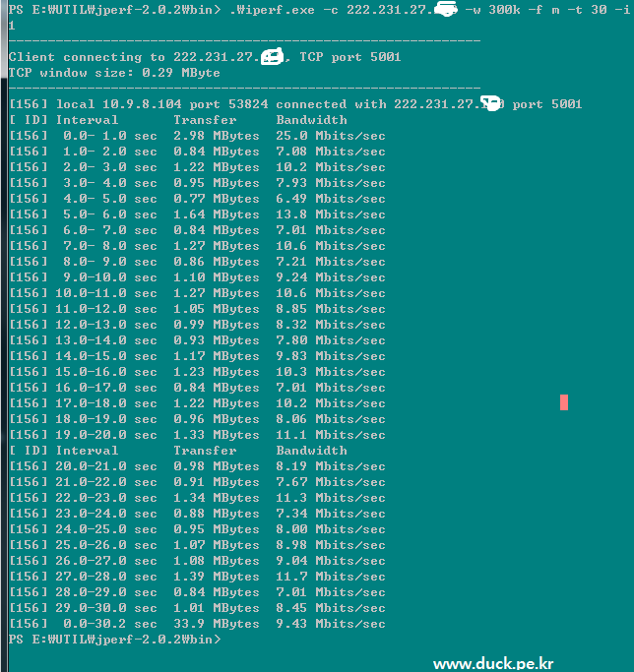634x672 pixels.
Task: Select the "1.64 MBytes" transfer value
Action: click(217, 214)
